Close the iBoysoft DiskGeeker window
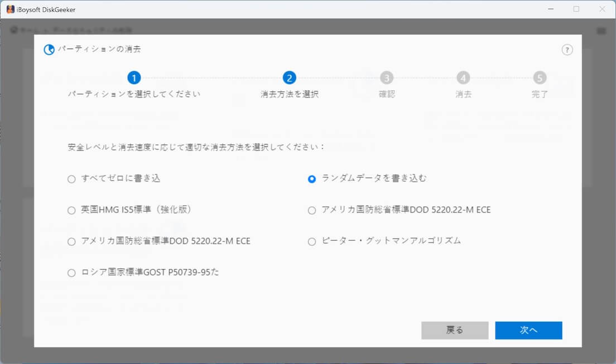The image size is (616, 364). [602, 9]
